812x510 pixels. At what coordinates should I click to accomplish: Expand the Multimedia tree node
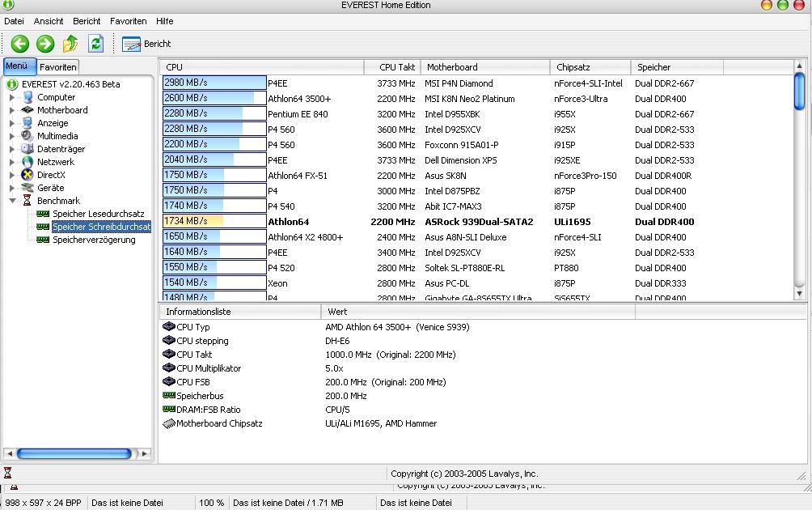(12, 136)
